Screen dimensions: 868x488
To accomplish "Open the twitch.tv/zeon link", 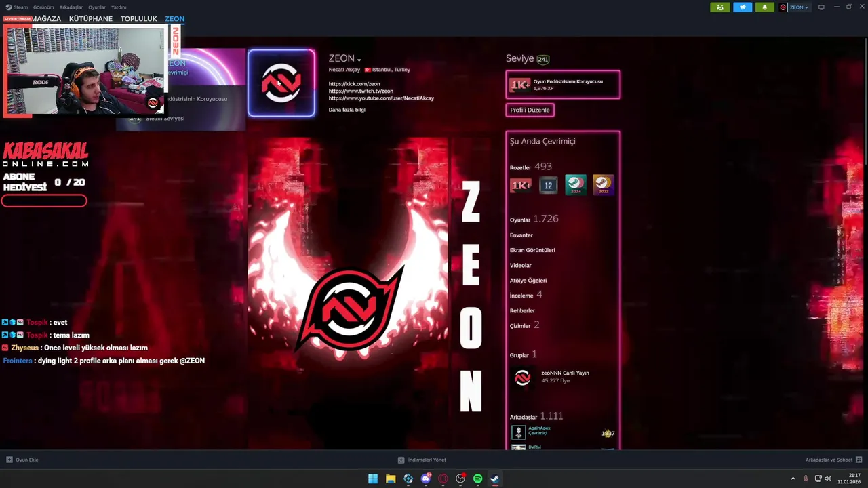I will [x=361, y=91].
